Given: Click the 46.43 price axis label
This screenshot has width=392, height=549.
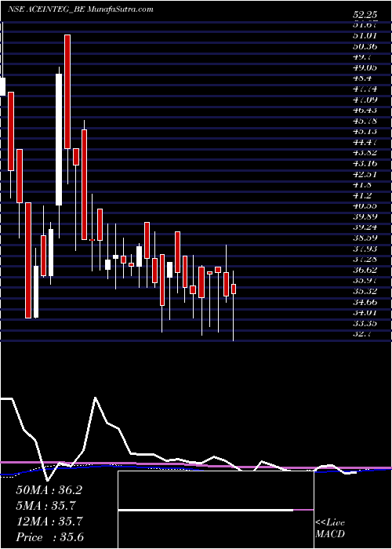Looking at the screenshot, I should click(365, 111).
